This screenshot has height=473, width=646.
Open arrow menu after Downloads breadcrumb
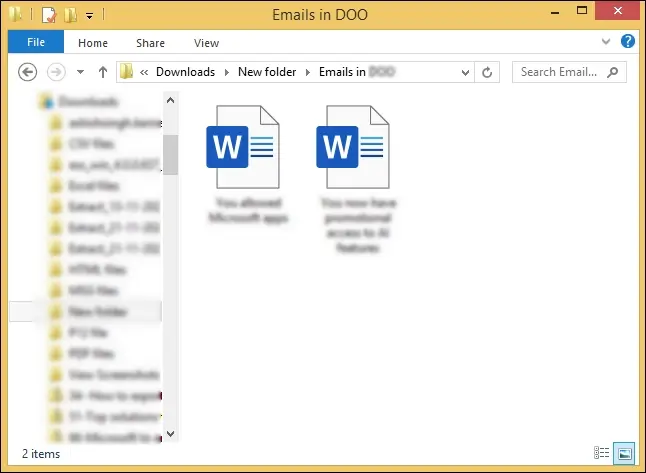(227, 73)
